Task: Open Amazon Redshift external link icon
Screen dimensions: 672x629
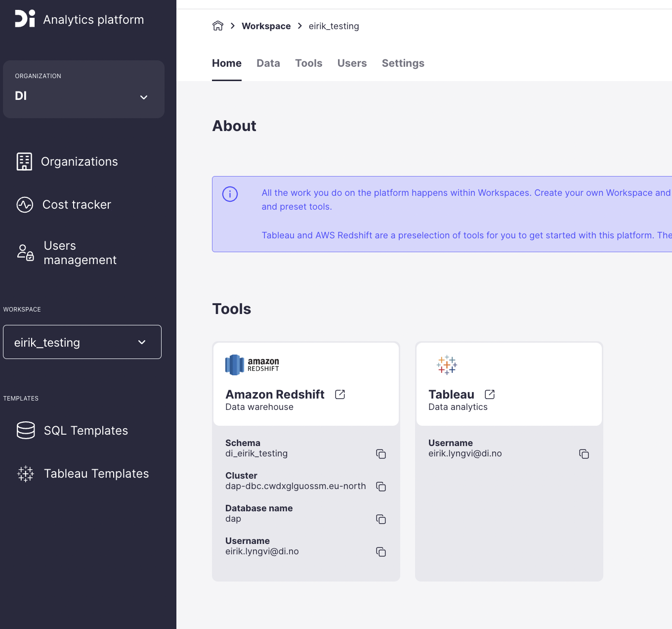Action: click(x=340, y=394)
